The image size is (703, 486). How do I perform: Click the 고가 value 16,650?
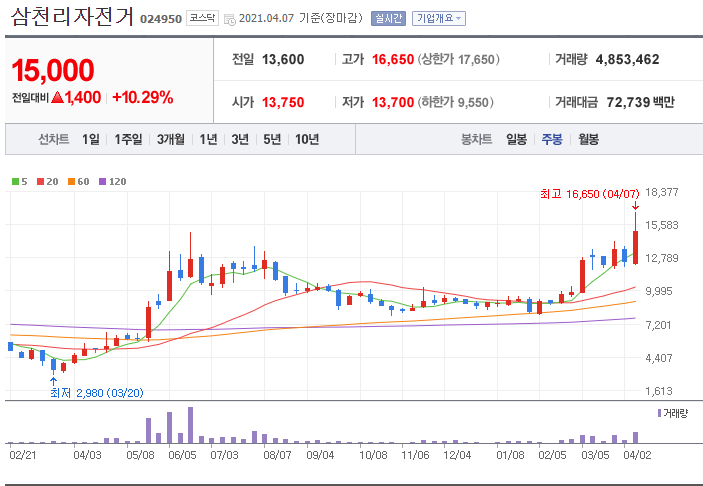pos(393,59)
